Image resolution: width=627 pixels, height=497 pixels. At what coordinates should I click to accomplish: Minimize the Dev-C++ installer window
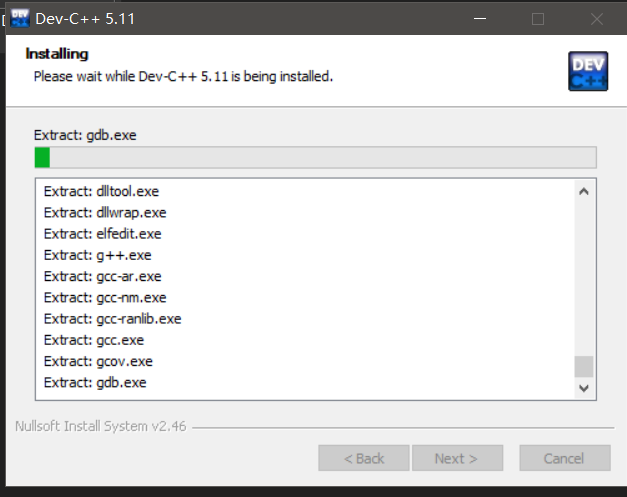[483, 18]
